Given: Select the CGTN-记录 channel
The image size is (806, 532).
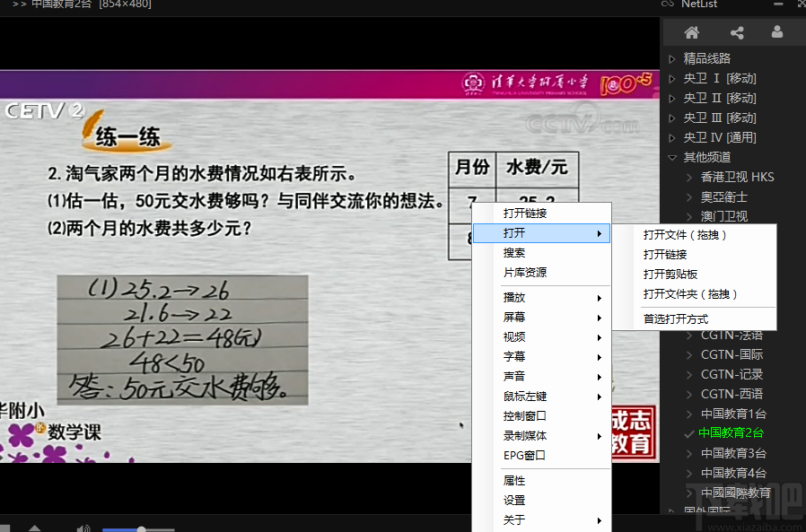Looking at the screenshot, I should coord(732,374).
